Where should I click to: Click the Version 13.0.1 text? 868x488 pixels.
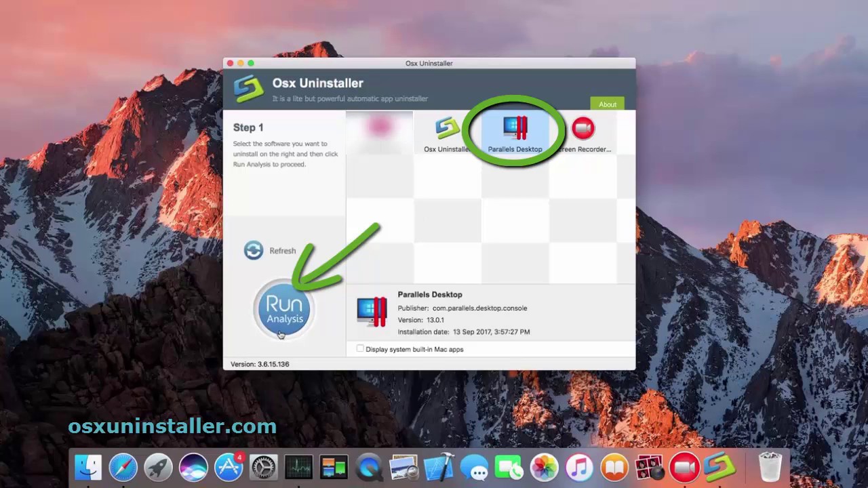point(420,320)
